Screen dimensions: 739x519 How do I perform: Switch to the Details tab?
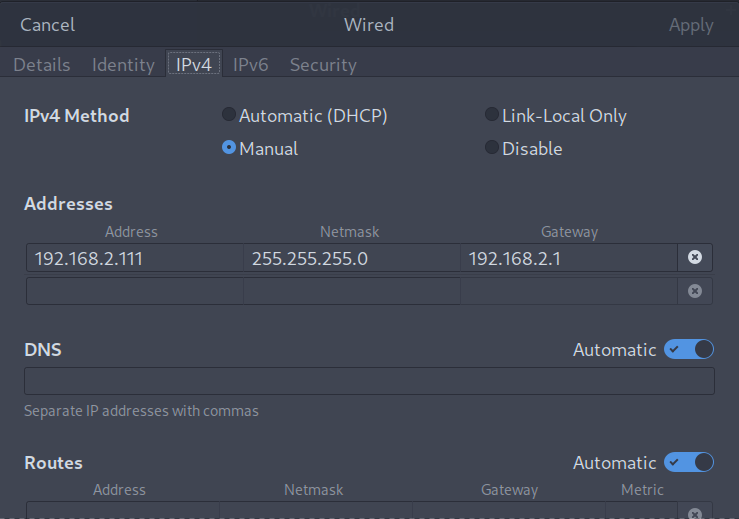click(x=42, y=65)
